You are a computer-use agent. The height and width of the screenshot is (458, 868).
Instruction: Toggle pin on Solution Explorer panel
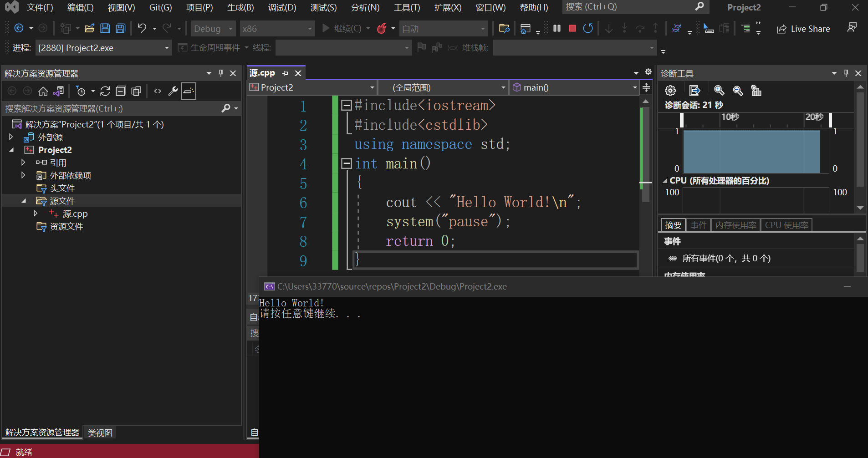click(x=221, y=73)
